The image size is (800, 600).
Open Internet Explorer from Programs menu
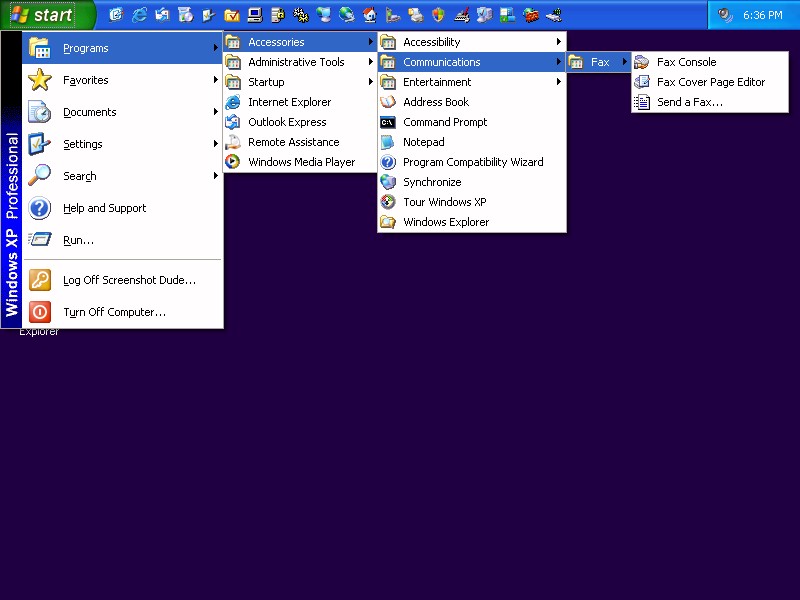289,102
